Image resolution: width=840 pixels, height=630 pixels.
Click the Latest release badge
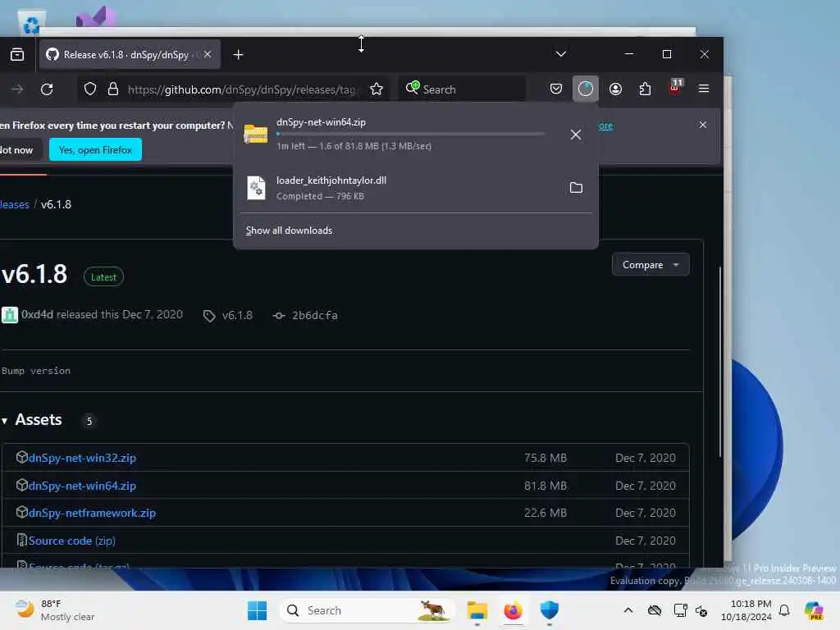coord(103,277)
